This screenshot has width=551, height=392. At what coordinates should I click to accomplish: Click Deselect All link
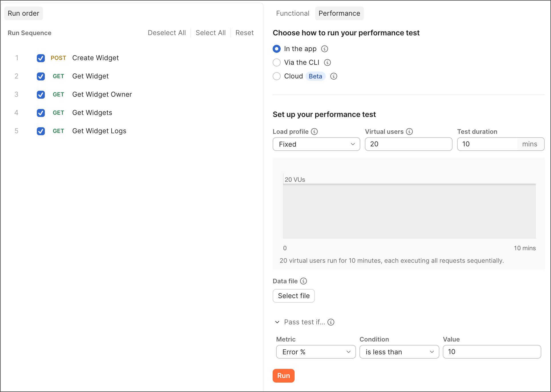(167, 33)
